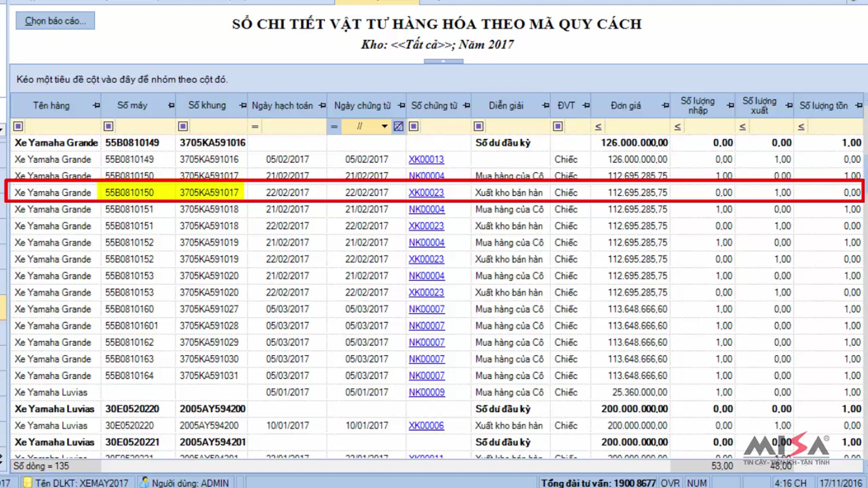Click the database icon beside Tên DLKT

27,482
